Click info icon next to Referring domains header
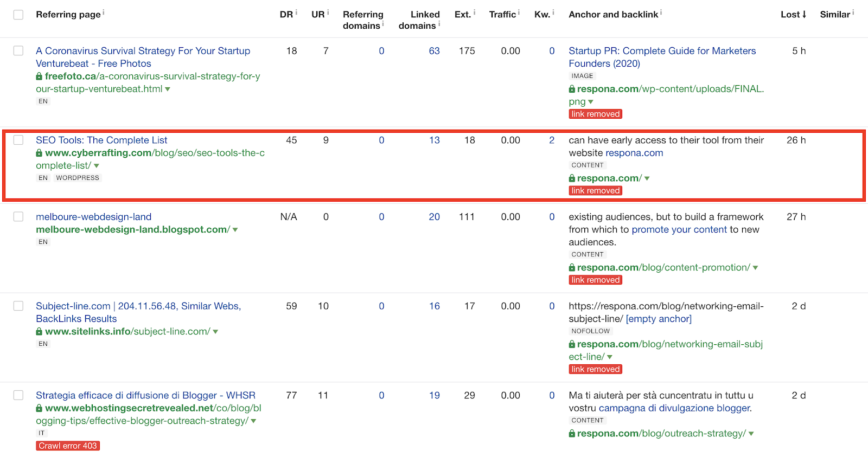Viewport: 868px width, 457px height. pos(383,23)
